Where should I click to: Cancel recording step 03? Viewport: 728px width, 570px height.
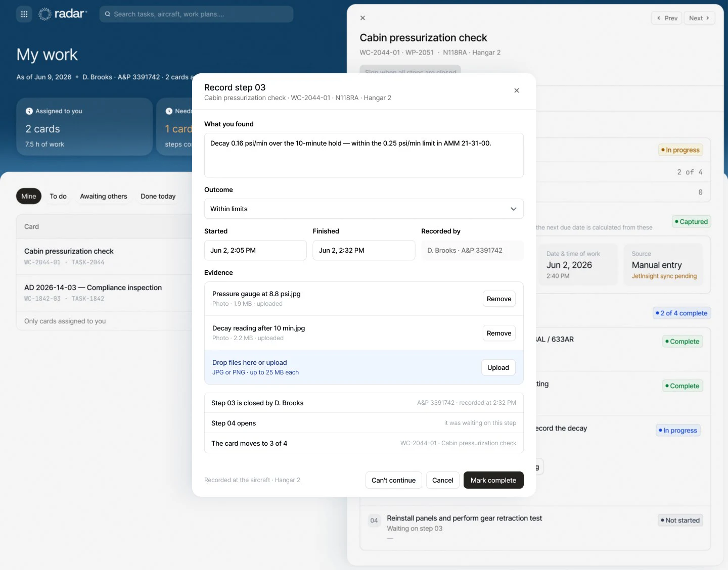[443, 480]
